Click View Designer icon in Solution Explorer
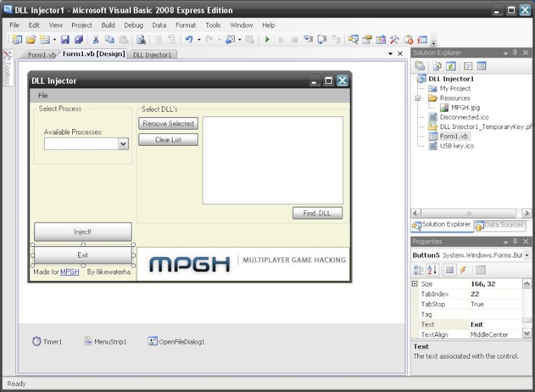Viewport: 535px width, 392px height. 481,66
